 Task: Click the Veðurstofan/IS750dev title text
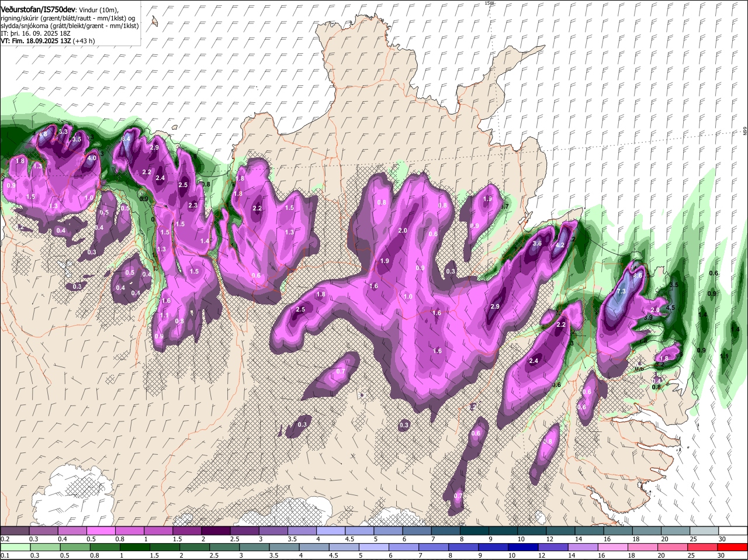point(38,10)
